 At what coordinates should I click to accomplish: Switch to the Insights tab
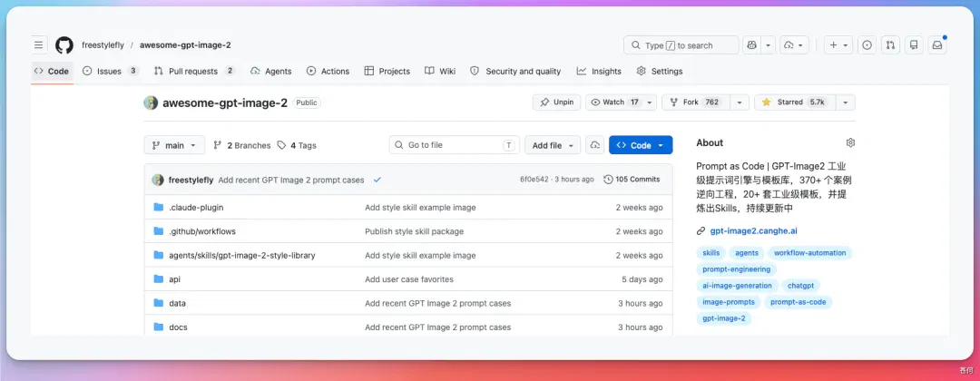(599, 71)
